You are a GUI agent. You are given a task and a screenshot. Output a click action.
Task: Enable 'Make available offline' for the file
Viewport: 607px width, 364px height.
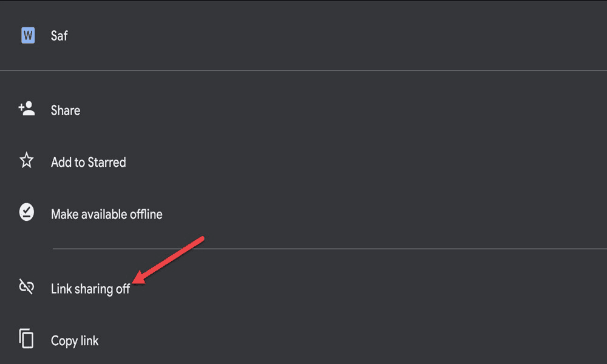[x=303, y=214]
